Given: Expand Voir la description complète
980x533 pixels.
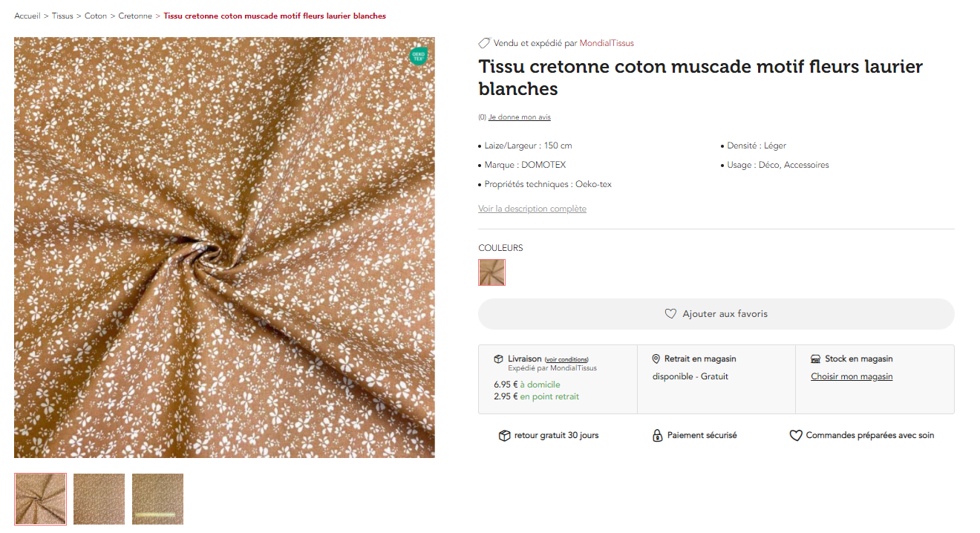Looking at the screenshot, I should pos(532,209).
